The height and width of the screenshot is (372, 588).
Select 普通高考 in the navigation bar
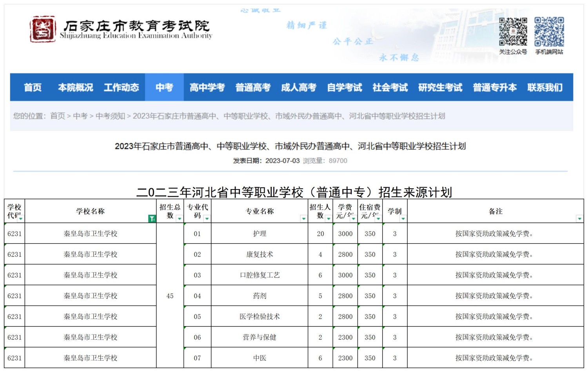click(x=253, y=87)
